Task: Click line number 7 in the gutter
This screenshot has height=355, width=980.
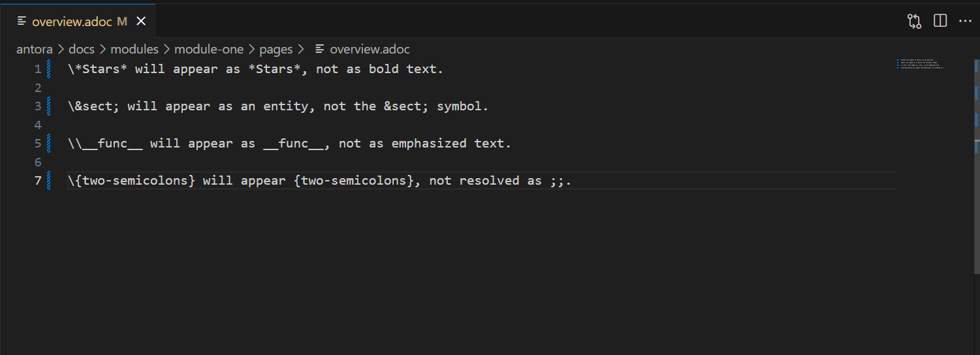Action: 37,180
